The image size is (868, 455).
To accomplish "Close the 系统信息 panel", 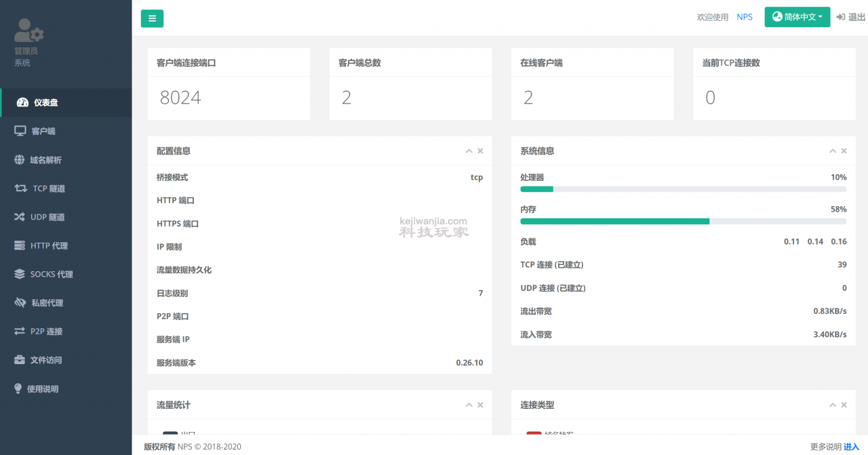I will click(844, 151).
